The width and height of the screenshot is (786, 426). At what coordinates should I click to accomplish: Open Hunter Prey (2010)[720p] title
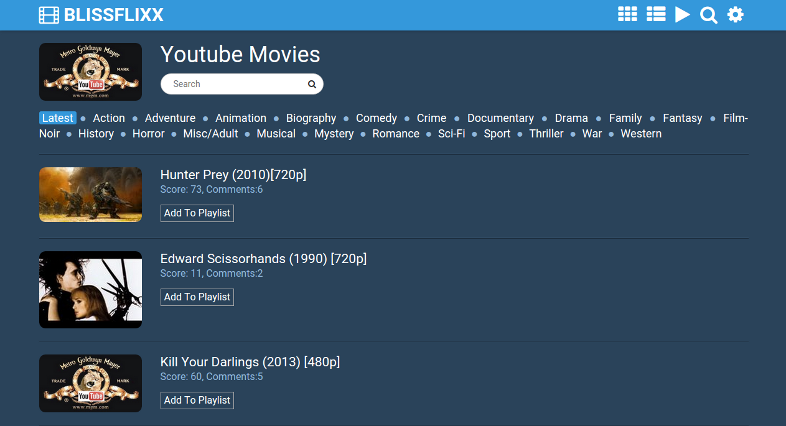coord(233,174)
